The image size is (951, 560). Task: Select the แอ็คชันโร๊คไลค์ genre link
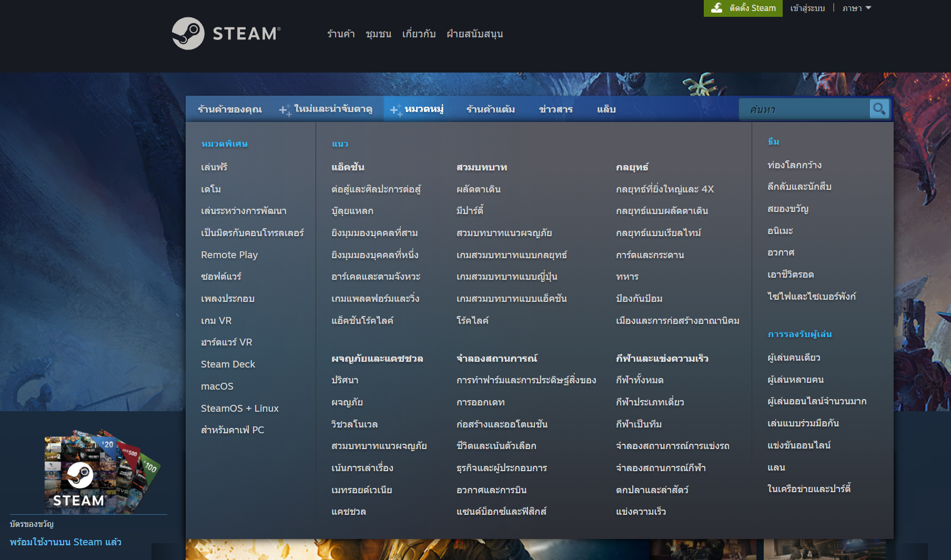362,321
